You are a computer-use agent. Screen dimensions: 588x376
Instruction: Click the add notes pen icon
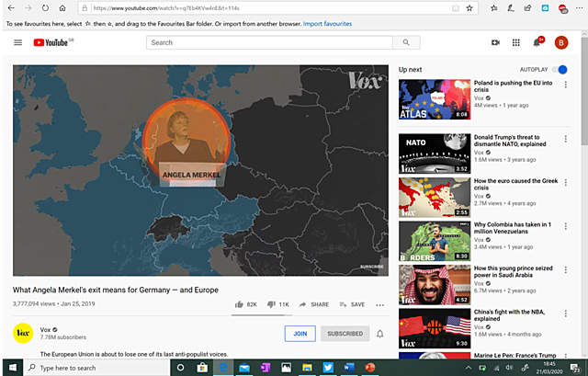coord(511,8)
